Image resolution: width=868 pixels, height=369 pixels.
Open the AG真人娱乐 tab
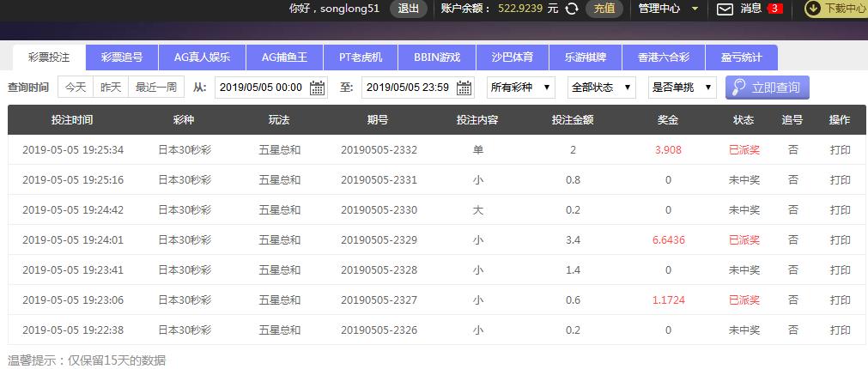(202, 57)
